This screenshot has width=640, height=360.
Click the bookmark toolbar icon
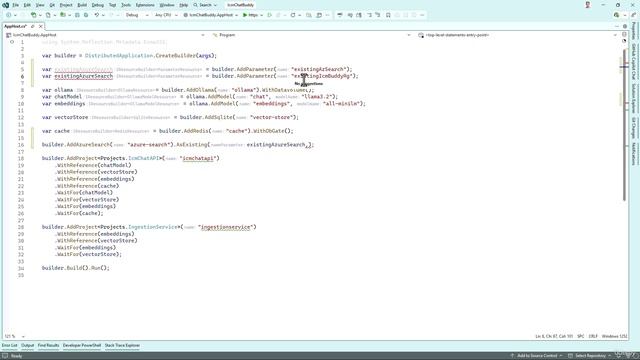tap(388, 15)
